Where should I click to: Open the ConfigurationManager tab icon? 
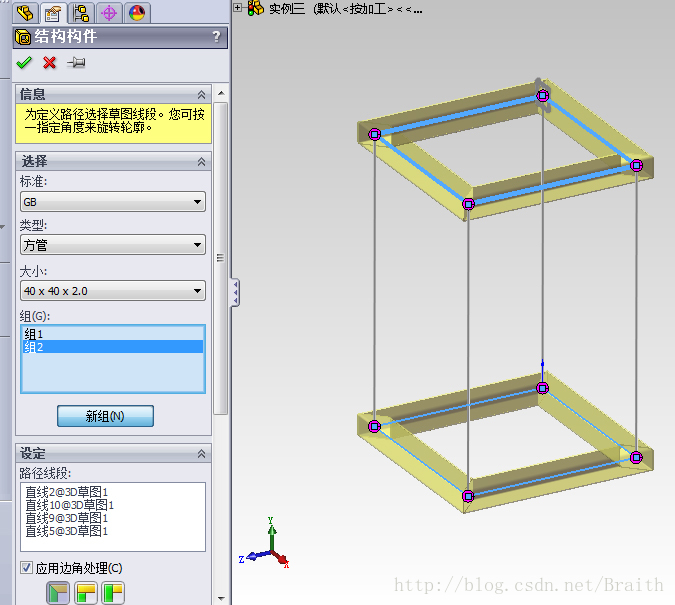81,12
